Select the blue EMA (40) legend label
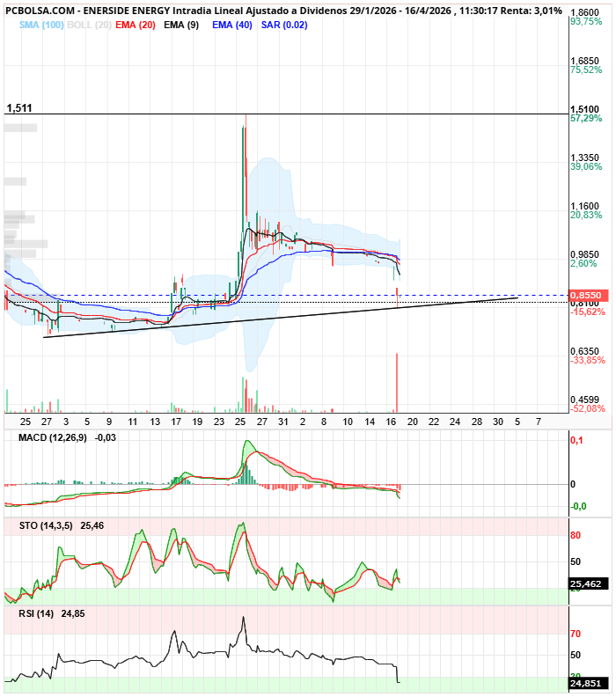Viewport: 616px width, 697px height. (232, 25)
